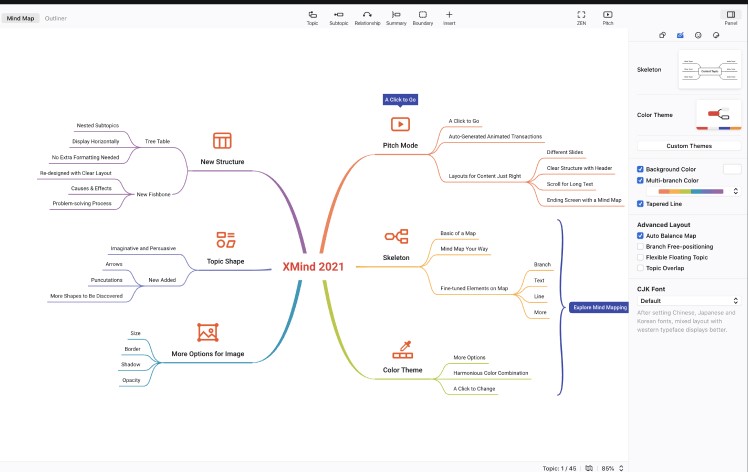The image size is (748, 472).
Task: Select the Color Theme eyedropper icon
Action: (403, 350)
